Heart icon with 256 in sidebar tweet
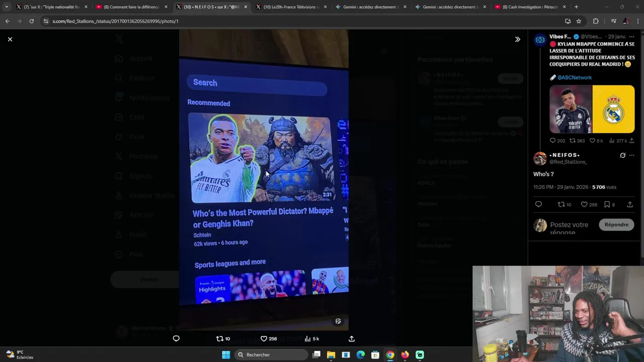Screen dimensions: 644x362 point(584,204)
